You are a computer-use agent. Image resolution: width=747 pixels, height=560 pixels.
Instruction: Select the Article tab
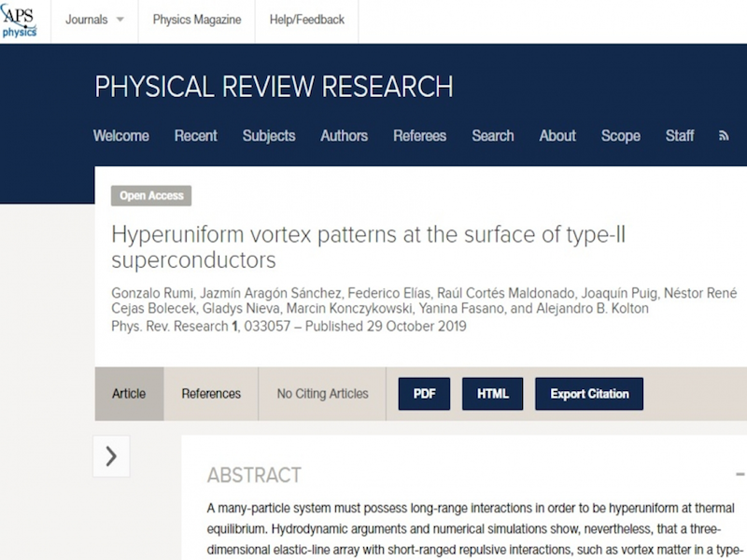(129, 394)
